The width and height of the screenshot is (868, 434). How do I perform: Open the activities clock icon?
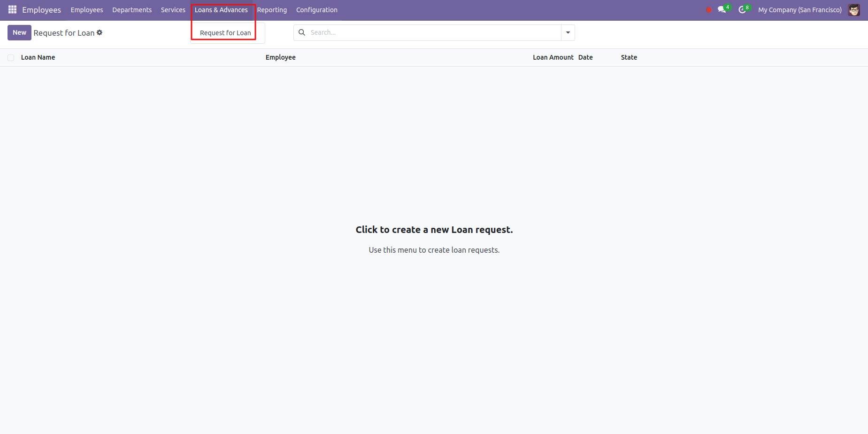click(742, 10)
